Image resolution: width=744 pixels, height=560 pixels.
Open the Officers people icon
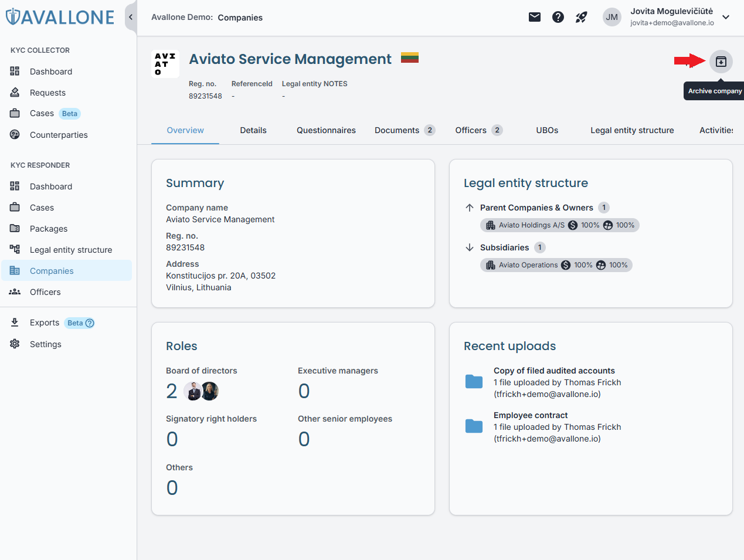pos(15,291)
